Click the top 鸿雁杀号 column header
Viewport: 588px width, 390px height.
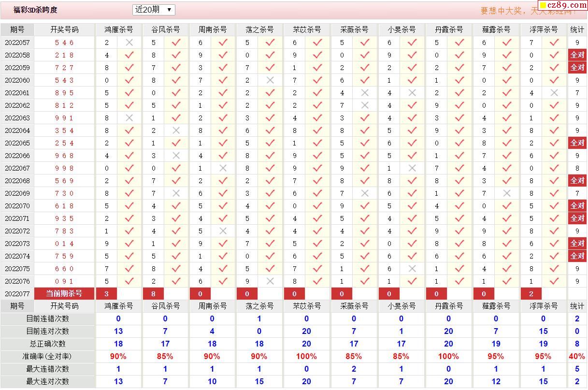point(118,29)
